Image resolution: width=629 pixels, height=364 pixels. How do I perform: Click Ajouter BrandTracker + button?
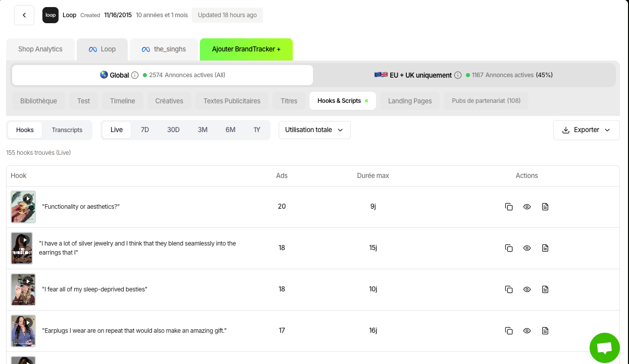click(x=246, y=49)
